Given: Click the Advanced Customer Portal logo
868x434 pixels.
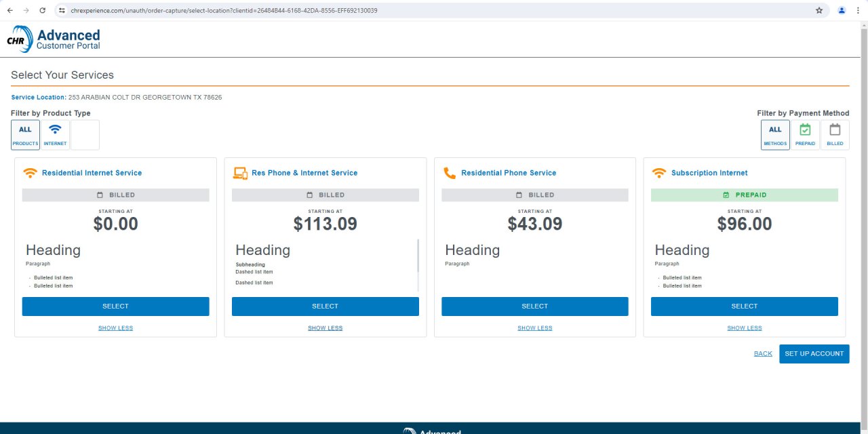Looking at the screenshot, I should tap(54, 39).
